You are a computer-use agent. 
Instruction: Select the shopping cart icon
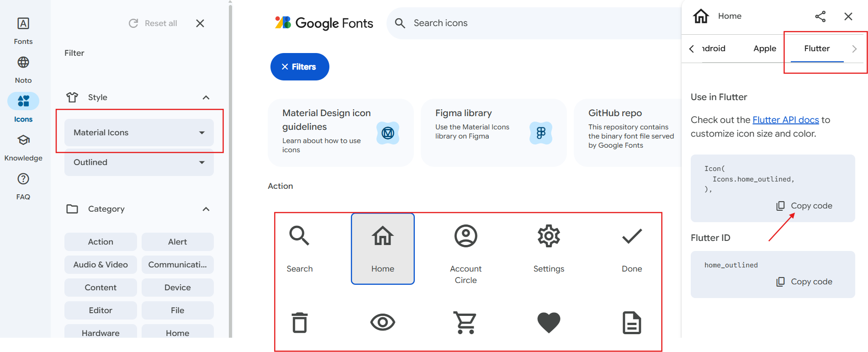pyautogui.click(x=466, y=322)
